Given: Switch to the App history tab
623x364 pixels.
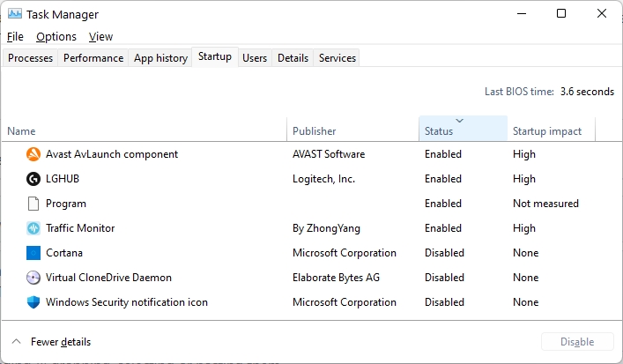Looking at the screenshot, I should click(x=160, y=58).
